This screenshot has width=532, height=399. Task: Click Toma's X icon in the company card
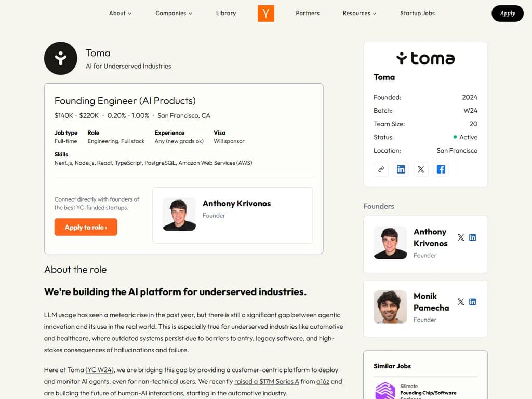(421, 169)
